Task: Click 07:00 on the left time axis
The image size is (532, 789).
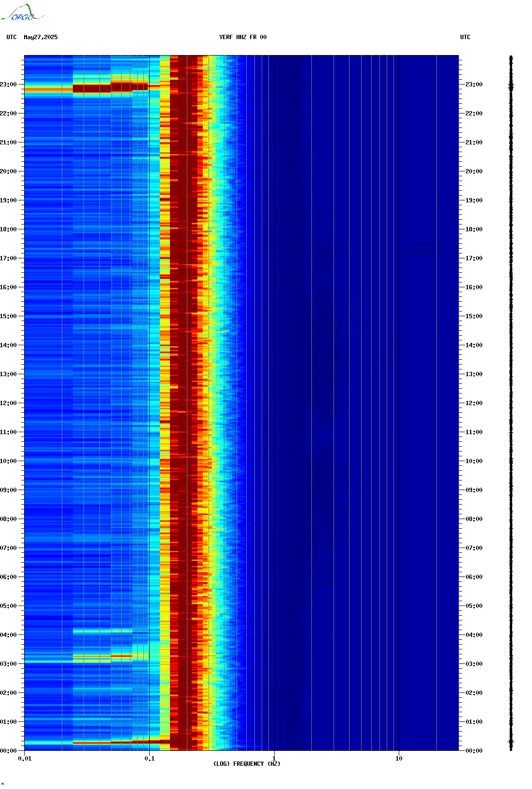Action: (x=8, y=548)
